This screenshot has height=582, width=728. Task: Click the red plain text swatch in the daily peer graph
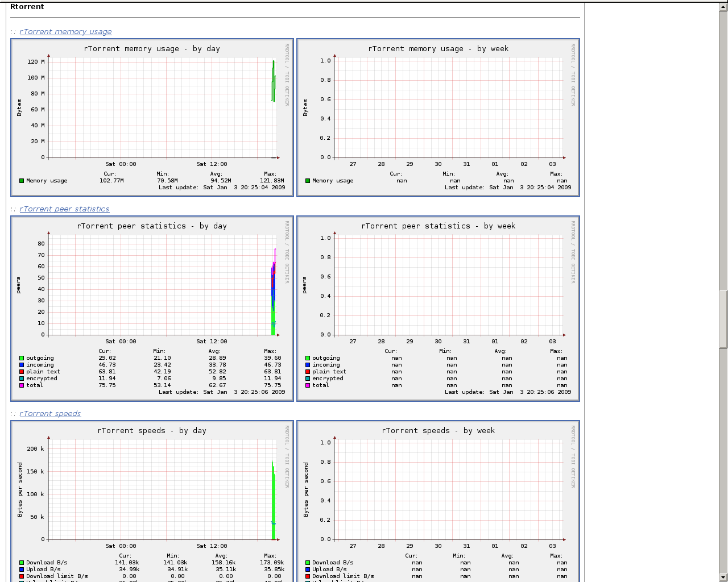(x=22, y=372)
